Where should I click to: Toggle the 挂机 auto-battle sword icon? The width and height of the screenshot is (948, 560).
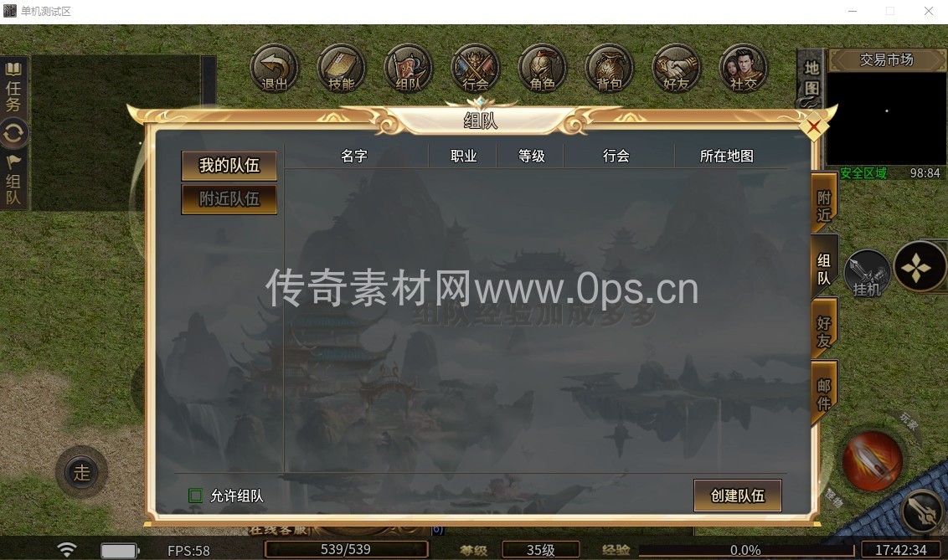click(x=867, y=274)
